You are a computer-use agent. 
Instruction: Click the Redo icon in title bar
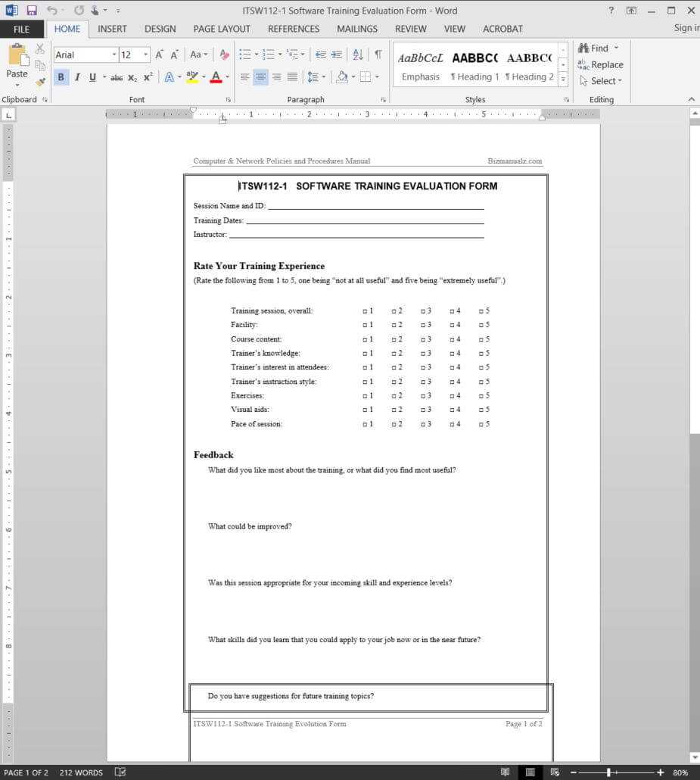point(79,10)
